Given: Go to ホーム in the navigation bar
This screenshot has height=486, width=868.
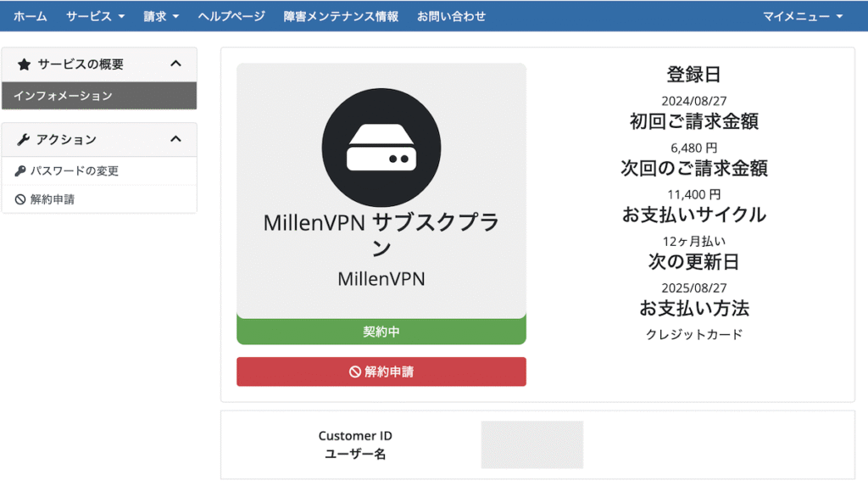Looking at the screenshot, I should click(31, 16).
